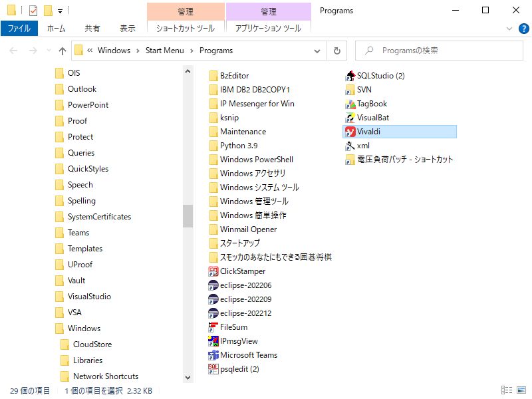Open the chevron after Start Menu breadcrumb
This screenshot has height=399, width=532.
point(192,51)
